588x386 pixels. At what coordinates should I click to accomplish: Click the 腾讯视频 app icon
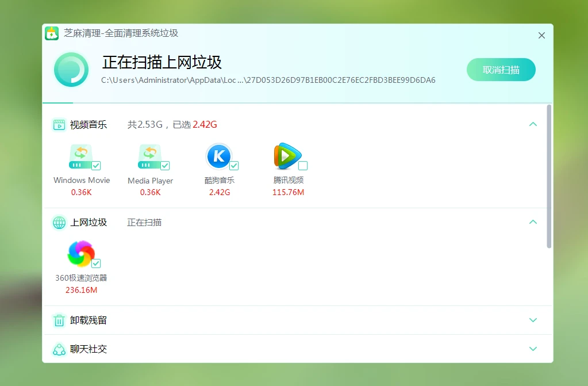coord(287,156)
